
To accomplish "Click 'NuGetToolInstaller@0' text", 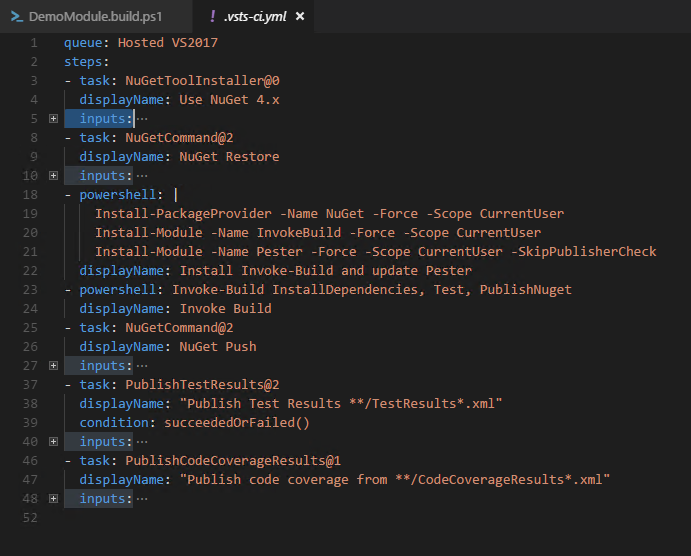I will (x=202, y=81).
